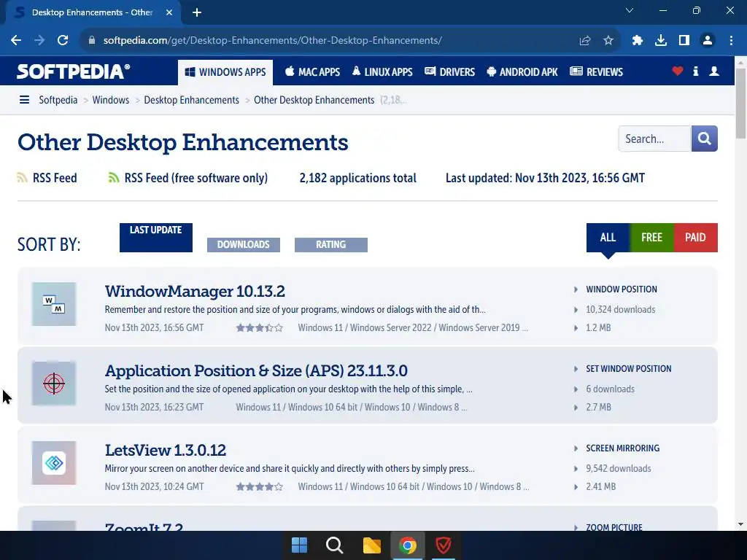Select the Mac Apps tab
This screenshot has height=560, width=747.
[312, 72]
